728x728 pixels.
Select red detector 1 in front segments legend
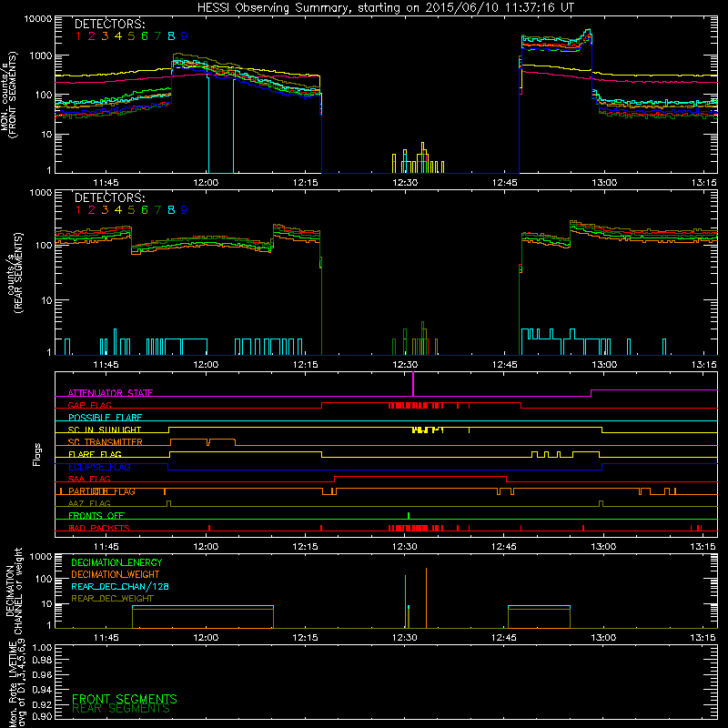pos(78,36)
